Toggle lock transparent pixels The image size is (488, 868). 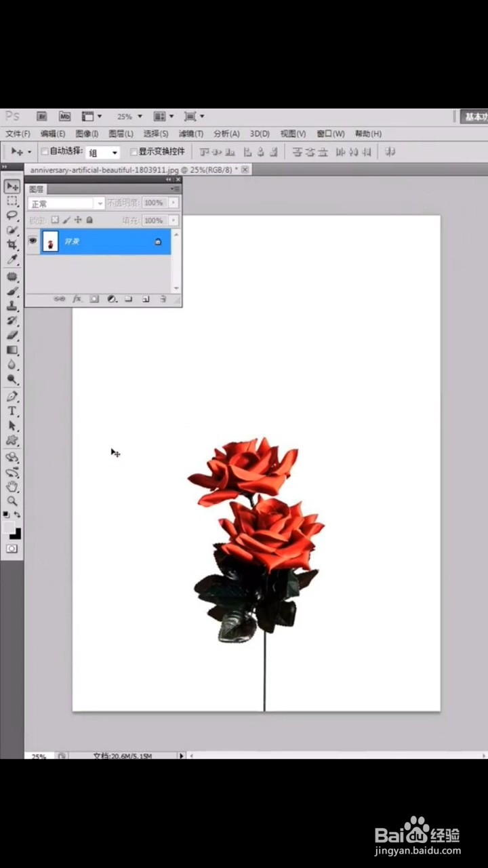point(55,220)
